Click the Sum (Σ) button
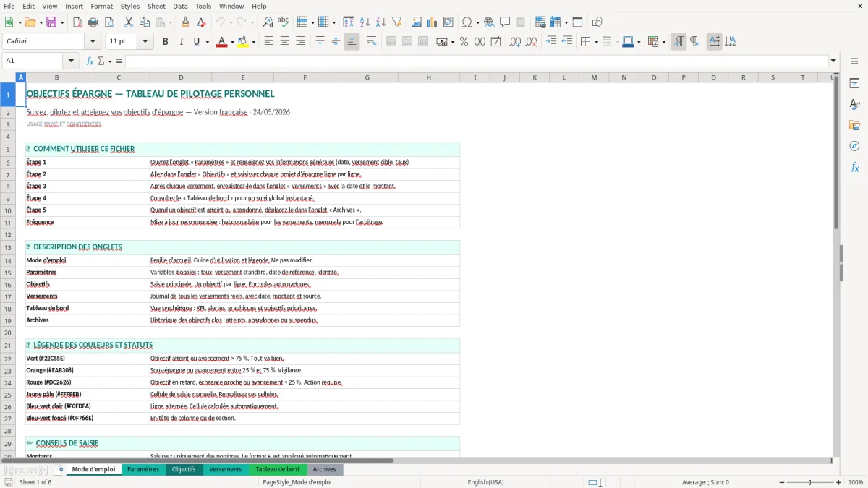868x488 pixels. (101, 61)
